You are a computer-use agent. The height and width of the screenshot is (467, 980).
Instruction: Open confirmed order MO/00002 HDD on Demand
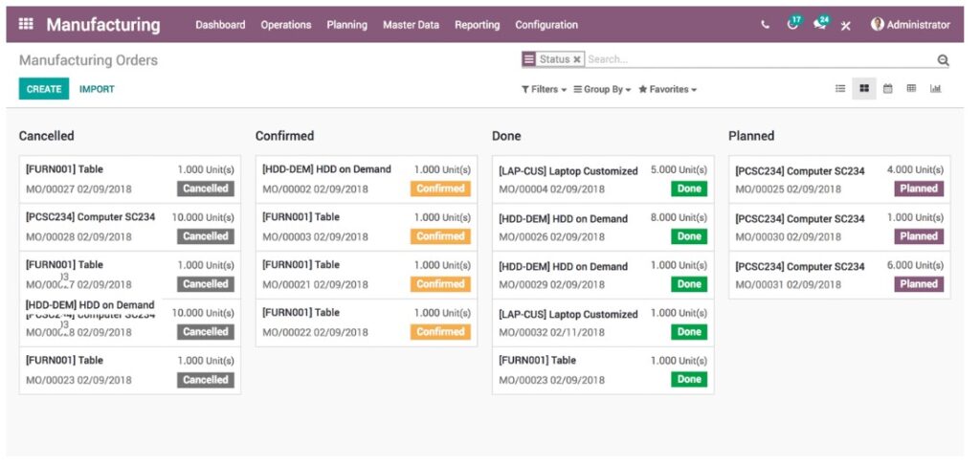(367, 179)
